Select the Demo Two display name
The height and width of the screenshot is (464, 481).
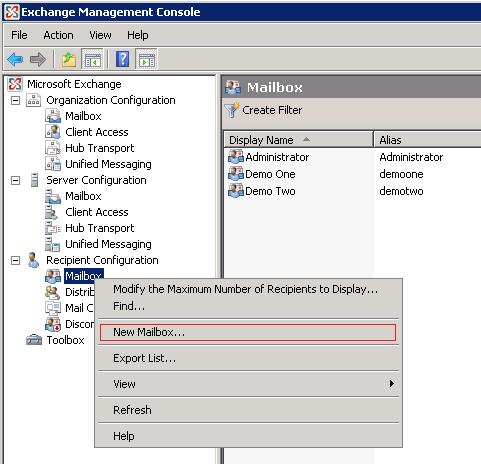point(270,191)
